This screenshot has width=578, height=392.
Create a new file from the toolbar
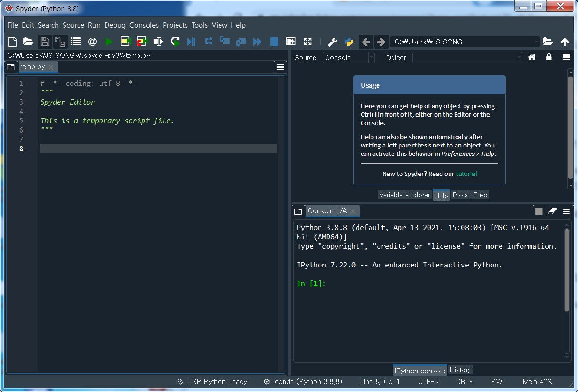pyautogui.click(x=13, y=42)
